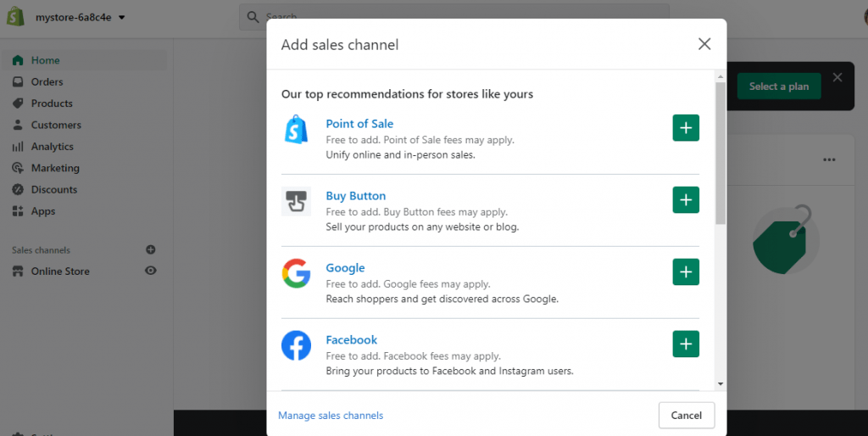Viewport: 868px width, 436px height.
Task: Click the Sales channels section label
Action: (41, 250)
